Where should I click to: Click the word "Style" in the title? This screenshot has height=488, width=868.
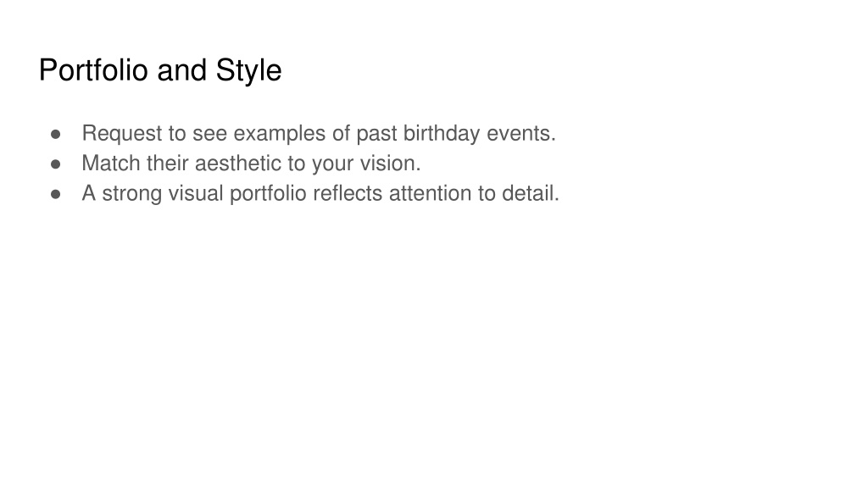click(x=248, y=71)
